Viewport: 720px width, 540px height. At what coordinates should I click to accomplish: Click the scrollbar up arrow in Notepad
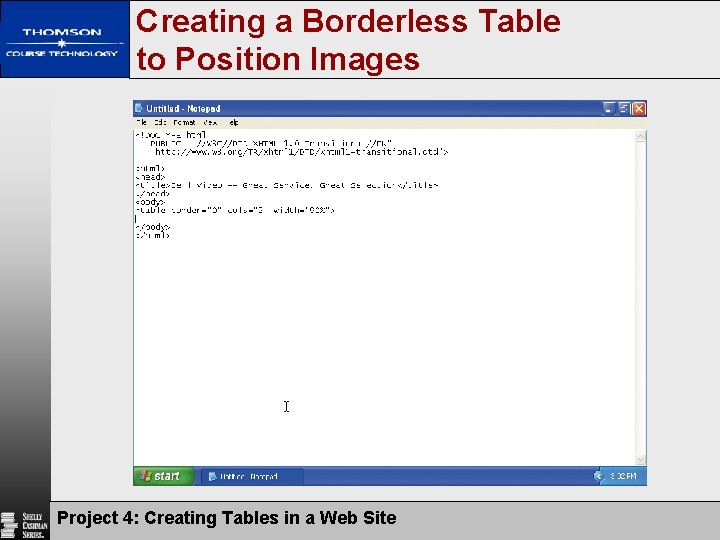(641, 135)
